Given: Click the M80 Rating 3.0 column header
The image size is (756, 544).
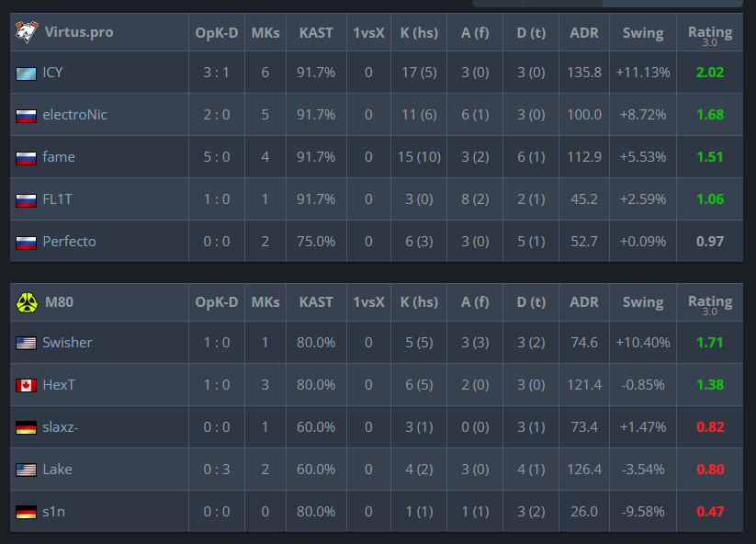Looking at the screenshot, I should click(710, 304).
